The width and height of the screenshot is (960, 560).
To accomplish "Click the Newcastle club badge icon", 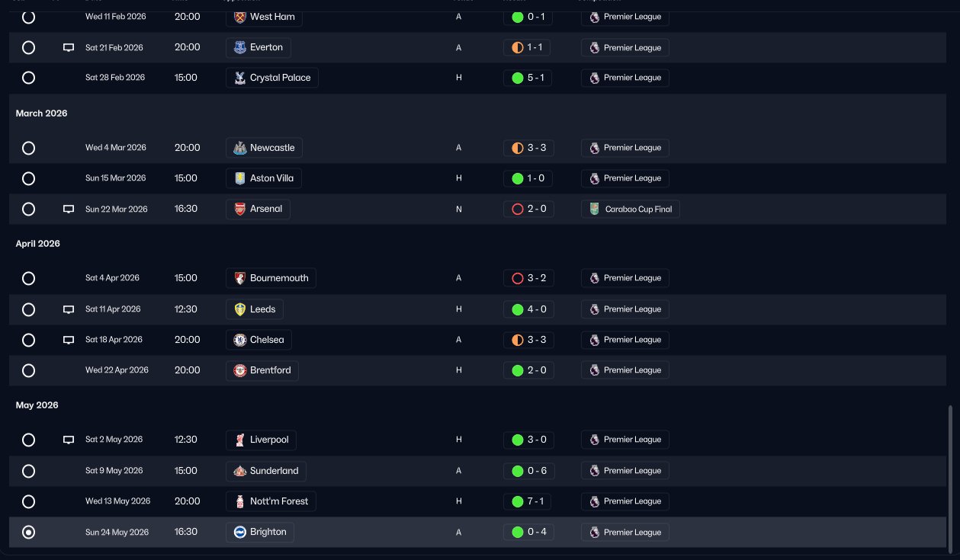I will 239,148.
